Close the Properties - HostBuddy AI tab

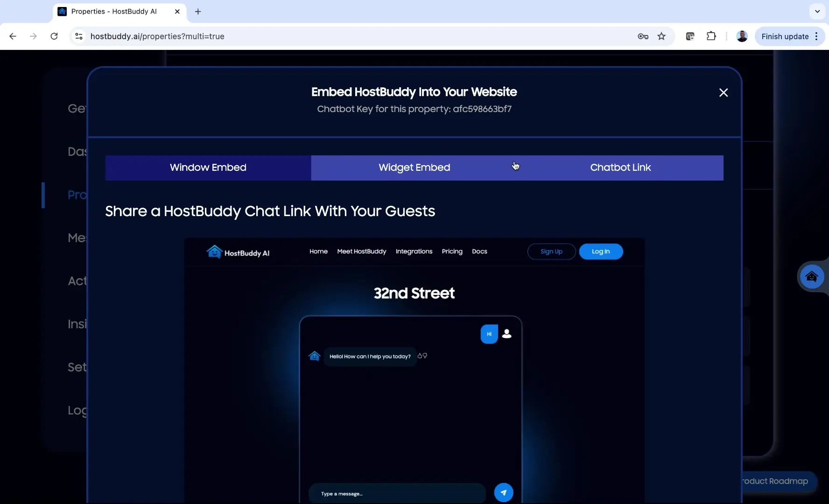[x=177, y=12]
